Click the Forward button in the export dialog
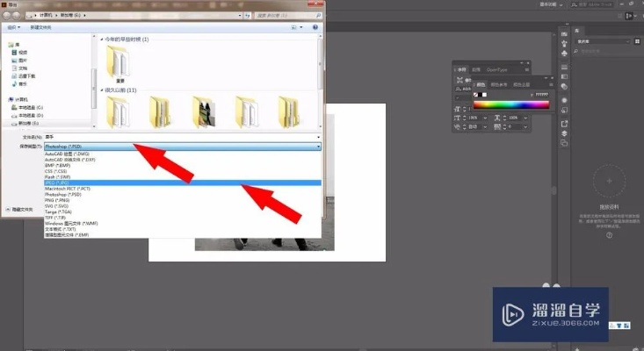Screen dimensions: 644x351 (x=16, y=15)
